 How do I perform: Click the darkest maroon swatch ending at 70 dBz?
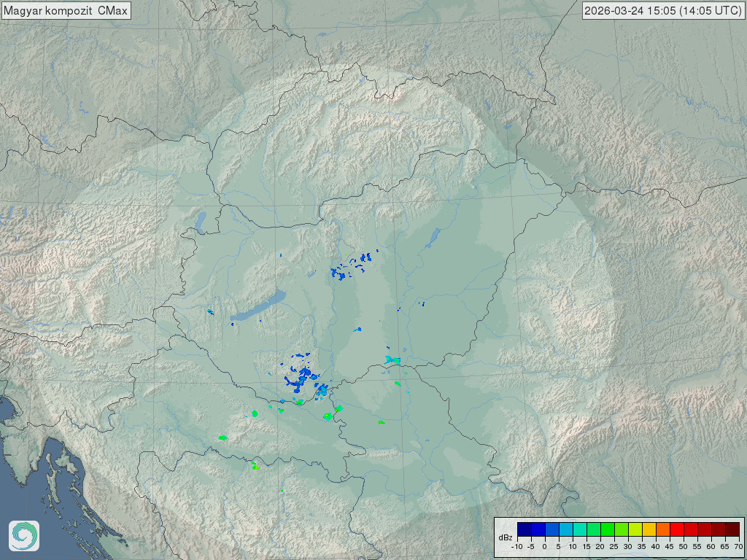point(732,530)
